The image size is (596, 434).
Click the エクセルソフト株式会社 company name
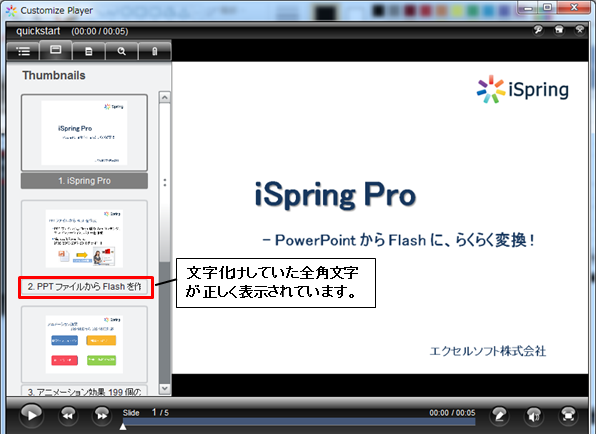click(488, 351)
